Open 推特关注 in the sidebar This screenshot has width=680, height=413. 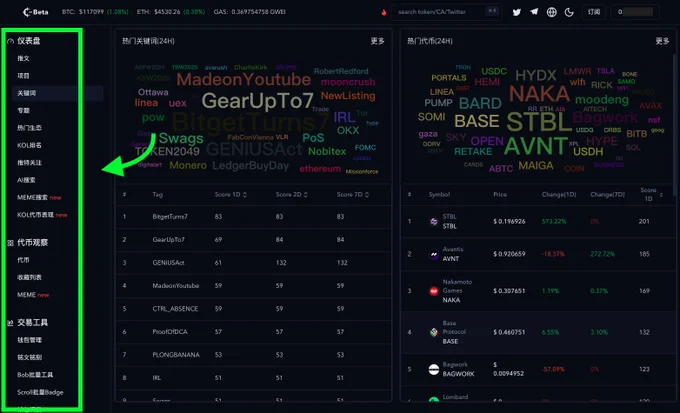point(29,162)
